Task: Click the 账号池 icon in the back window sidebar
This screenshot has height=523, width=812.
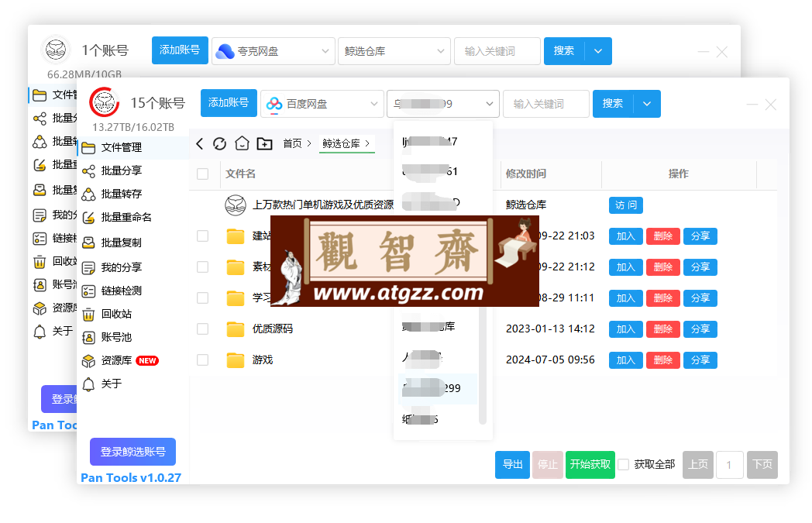Action: point(40,285)
